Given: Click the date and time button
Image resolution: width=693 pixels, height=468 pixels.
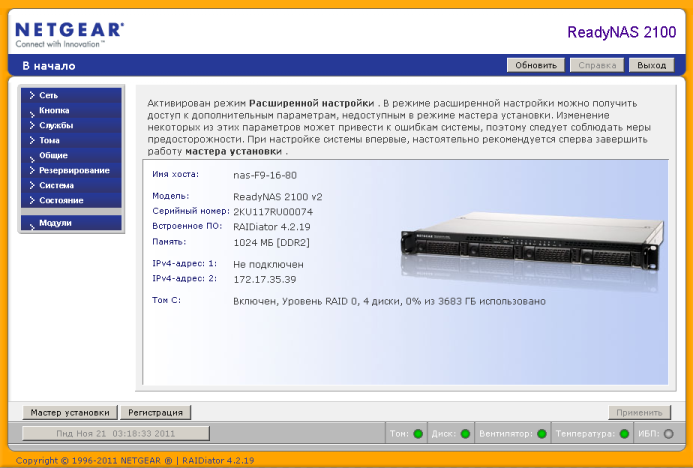Looking at the screenshot, I should pos(115,434).
